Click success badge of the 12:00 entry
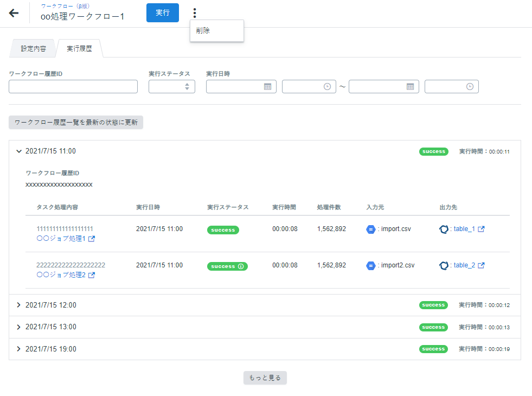The width and height of the screenshot is (532, 396). pyautogui.click(x=433, y=305)
